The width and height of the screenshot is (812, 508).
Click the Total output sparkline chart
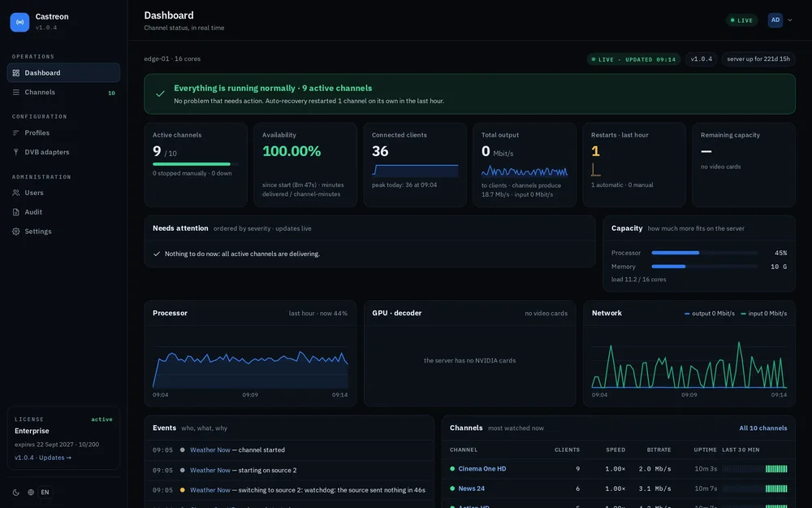click(525, 171)
